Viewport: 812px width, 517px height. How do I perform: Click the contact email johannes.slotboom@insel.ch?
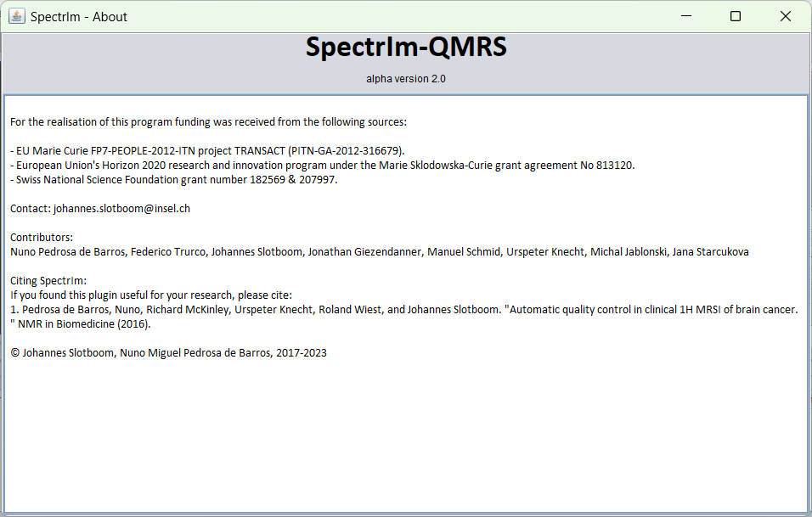pyautogui.click(x=121, y=209)
